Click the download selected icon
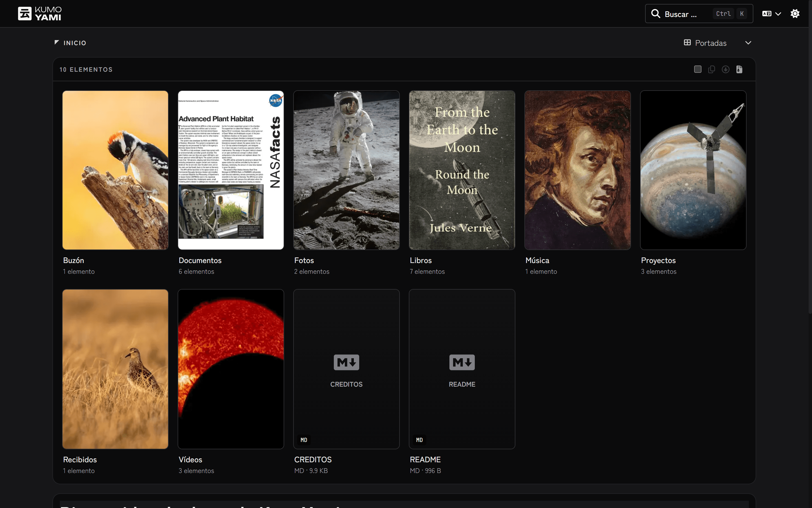812x508 pixels. 725,69
